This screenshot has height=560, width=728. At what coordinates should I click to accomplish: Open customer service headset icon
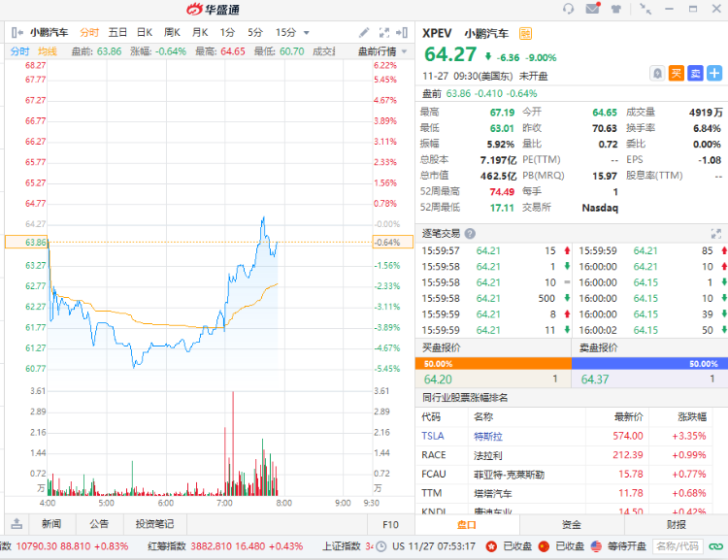568,9
